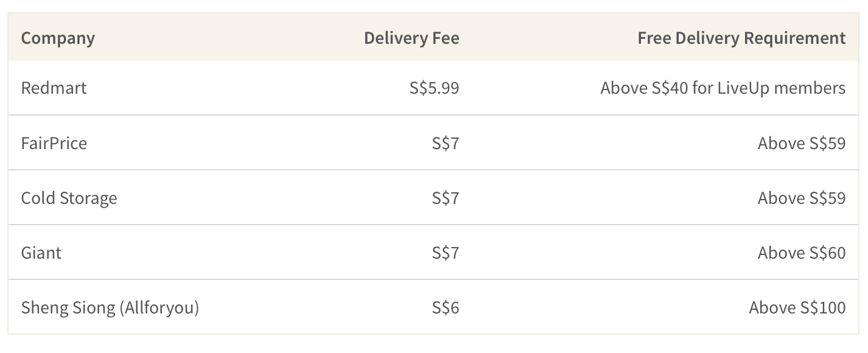The height and width of the screenshot is (353, 868).
Task: Select the Free Delivery Requirement header
Action: 741,38
